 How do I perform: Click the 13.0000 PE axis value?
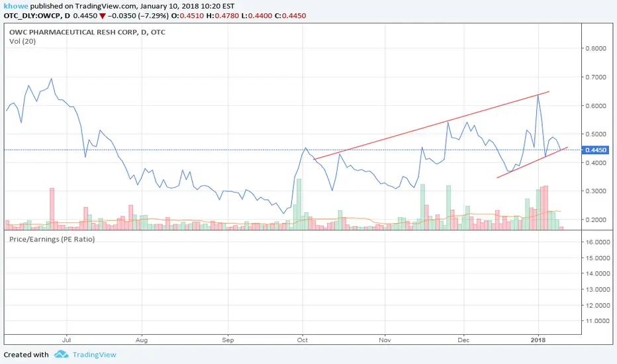click(x=597, y=289)
